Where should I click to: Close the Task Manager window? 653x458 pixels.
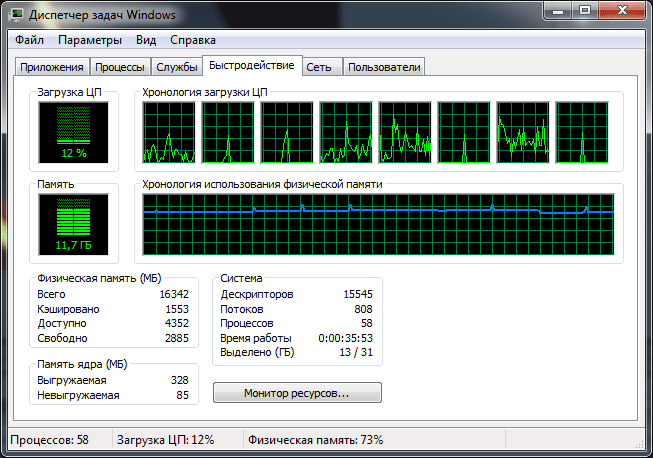pyautogui.click(x=622, y=10)
